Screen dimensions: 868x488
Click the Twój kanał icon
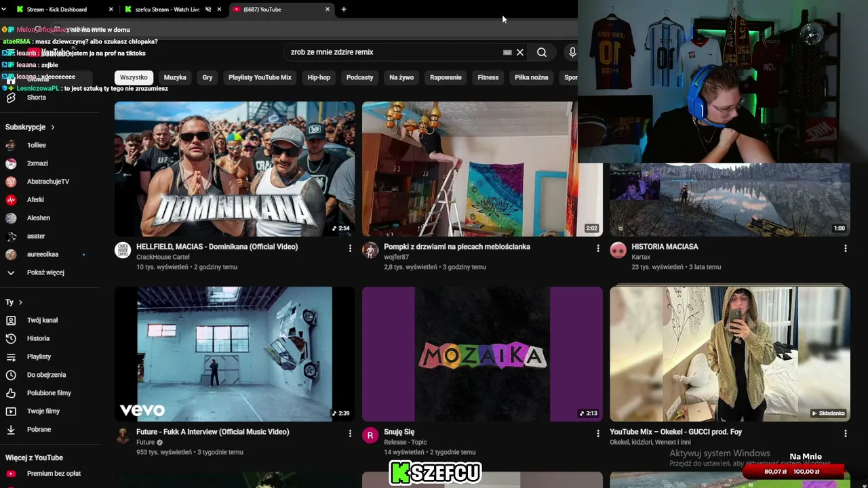click(11, 320)
